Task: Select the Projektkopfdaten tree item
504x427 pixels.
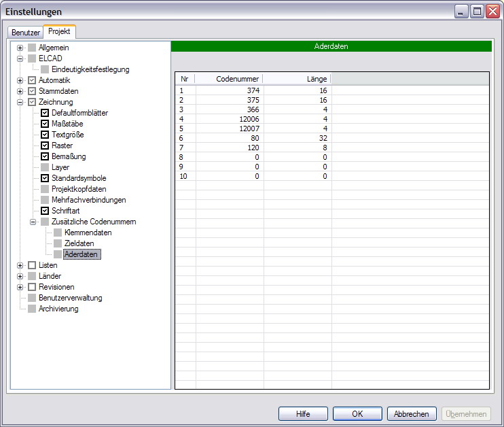Action: (79, 189)
